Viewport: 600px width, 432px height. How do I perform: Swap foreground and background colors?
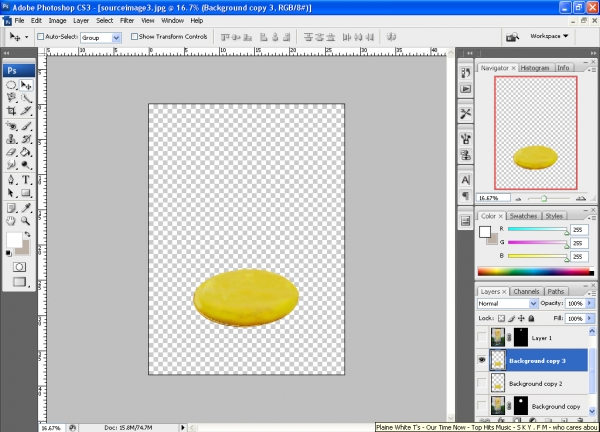click(x=27, y=234)
